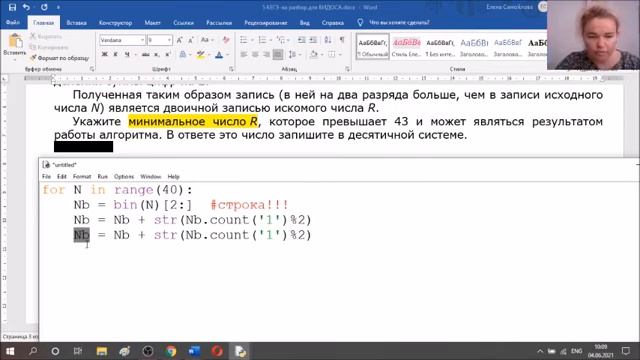Increase font size with the large A icon
This screenshot has width=640, height=360.
pos(179,40)
